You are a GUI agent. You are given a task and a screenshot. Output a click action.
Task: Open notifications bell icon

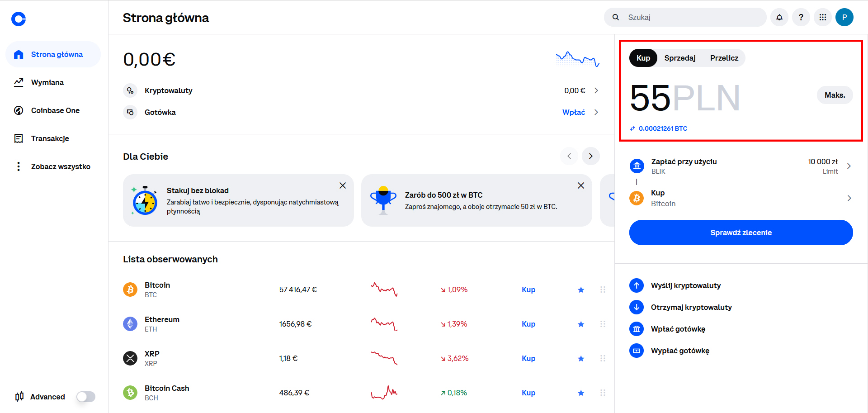click(779, 17)
